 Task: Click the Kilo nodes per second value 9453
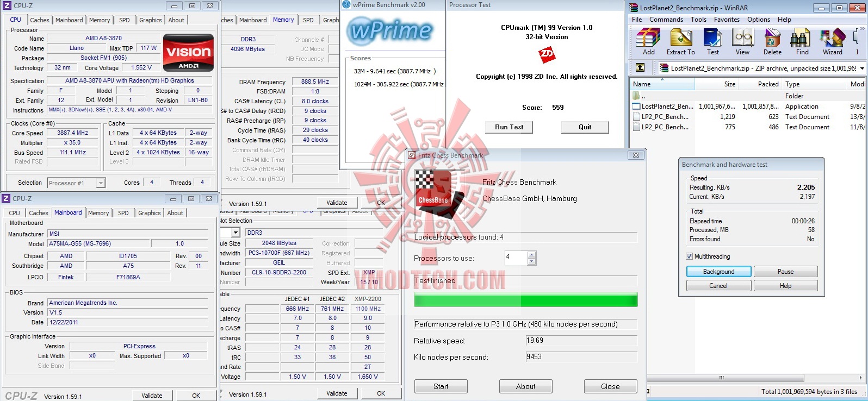click(581, 357)
